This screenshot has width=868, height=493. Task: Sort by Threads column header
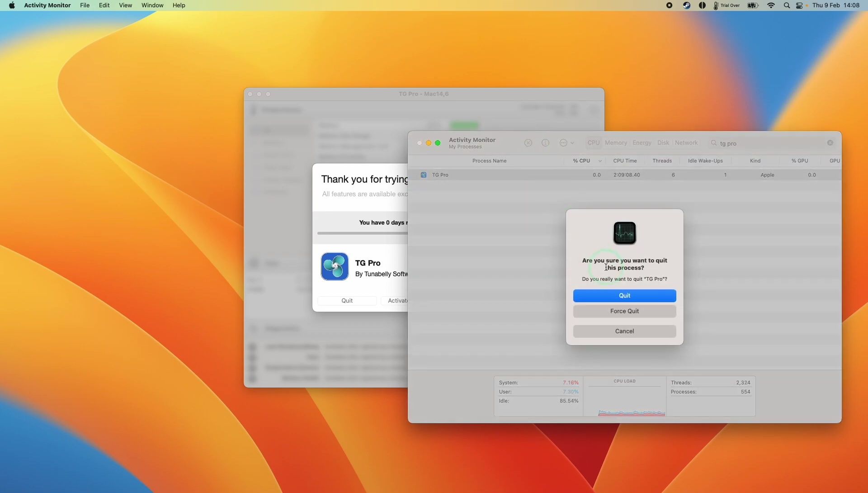coord(662,161)
